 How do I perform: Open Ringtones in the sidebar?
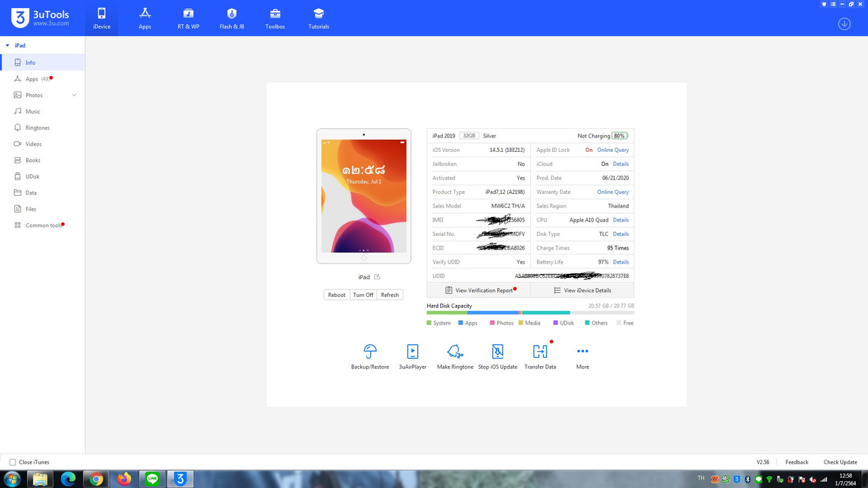(42, 127)
